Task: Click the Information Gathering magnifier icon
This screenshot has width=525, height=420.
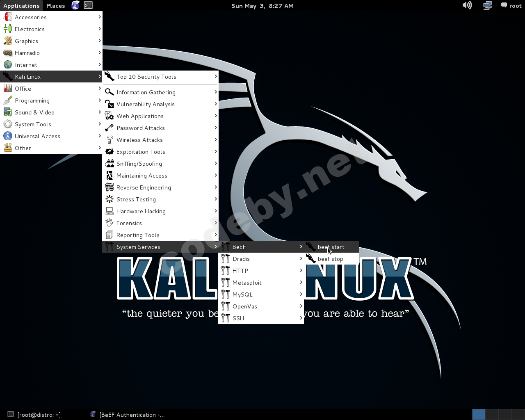Action: 110,92
